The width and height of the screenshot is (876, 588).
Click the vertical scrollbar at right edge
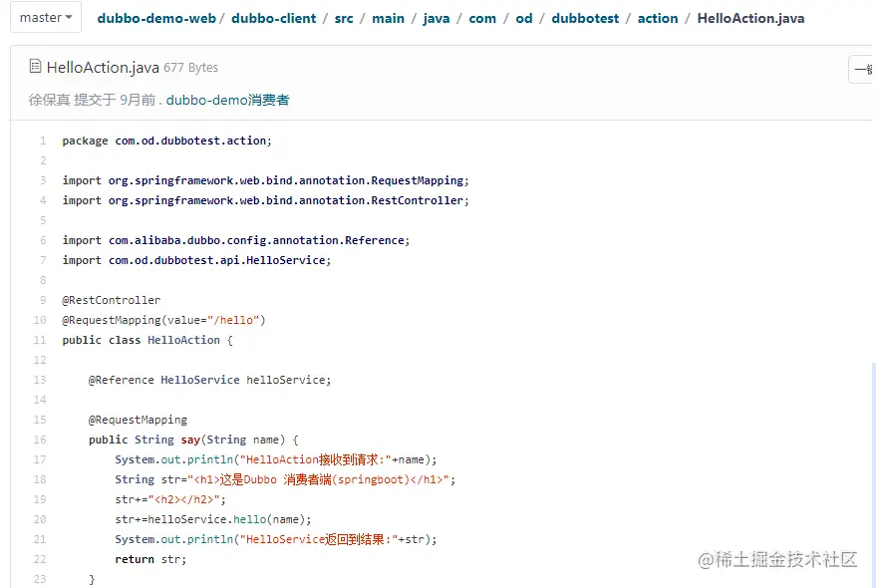tap(873, 475)
